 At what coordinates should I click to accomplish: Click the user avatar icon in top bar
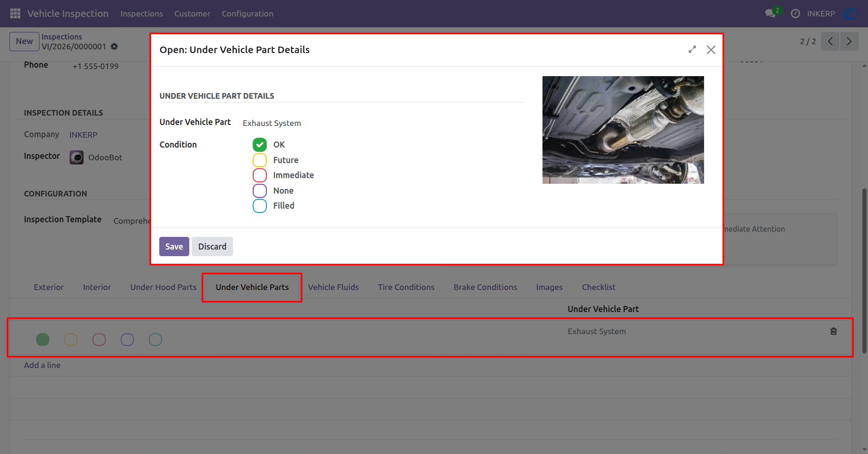click(851, 14)
